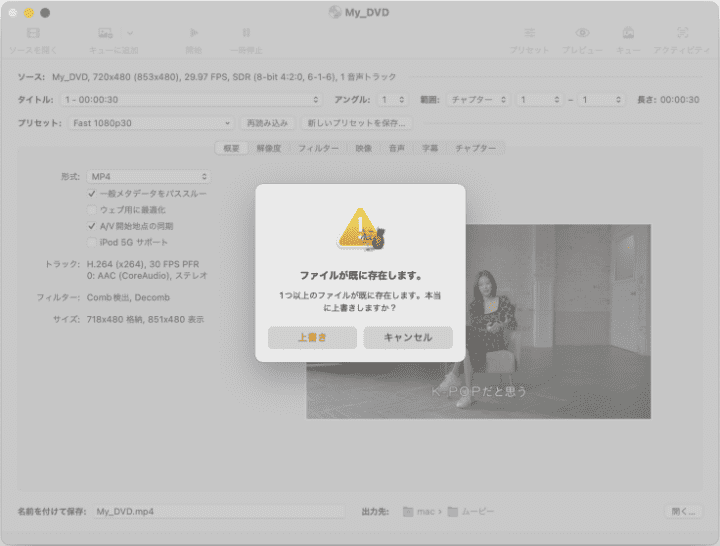Open the プリセット (Presets) toolbar icon

pos(529,34)
